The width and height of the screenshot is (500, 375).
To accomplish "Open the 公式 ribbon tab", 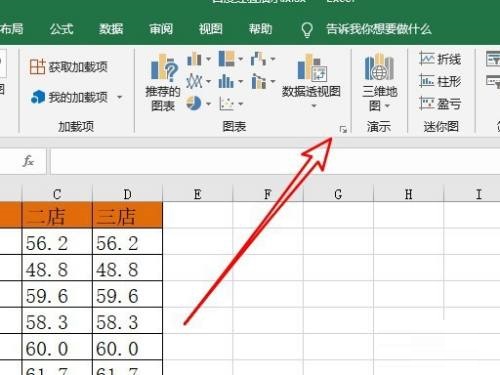I will pyautogui.click(x=61, y=29).
